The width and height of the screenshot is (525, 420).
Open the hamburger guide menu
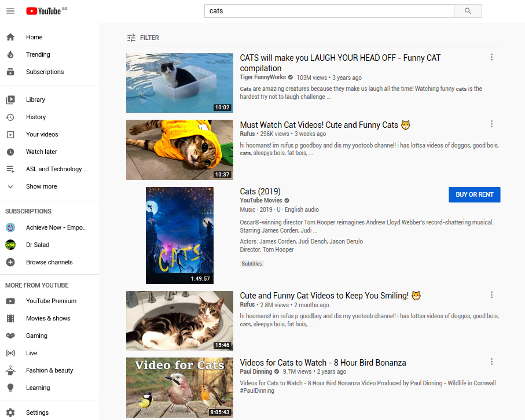pos(10,11)
